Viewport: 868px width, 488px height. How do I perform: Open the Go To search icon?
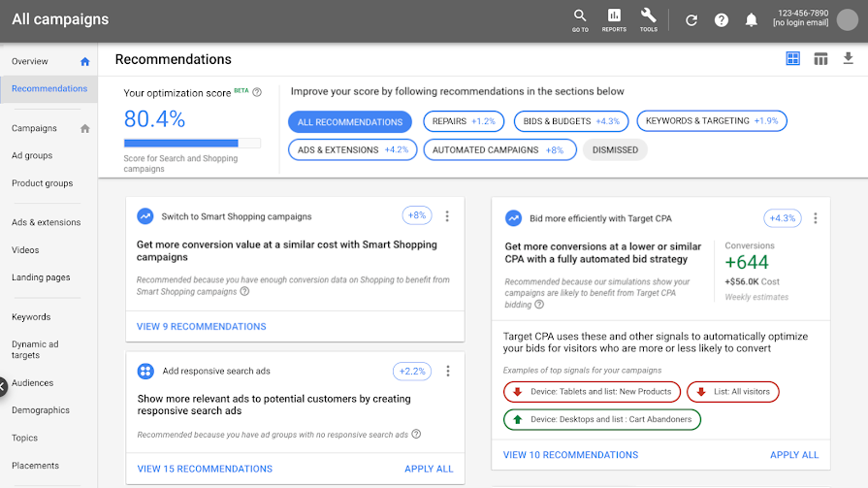(580, 18)
